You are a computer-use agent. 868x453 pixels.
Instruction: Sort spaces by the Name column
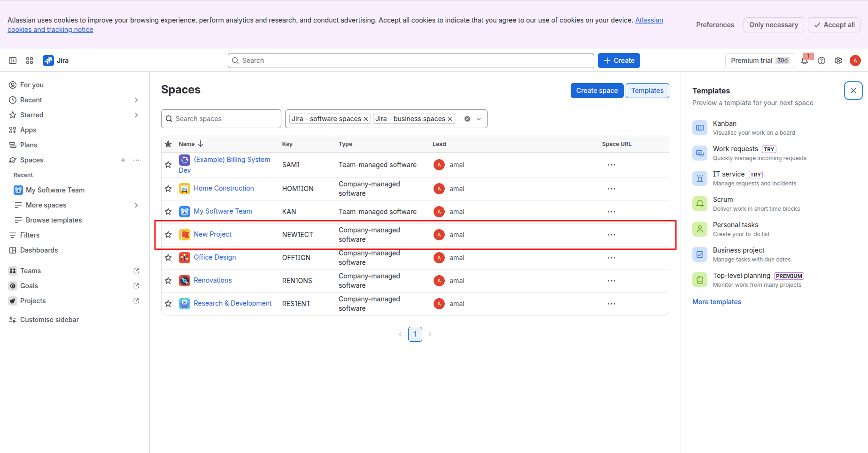[191, 144]
